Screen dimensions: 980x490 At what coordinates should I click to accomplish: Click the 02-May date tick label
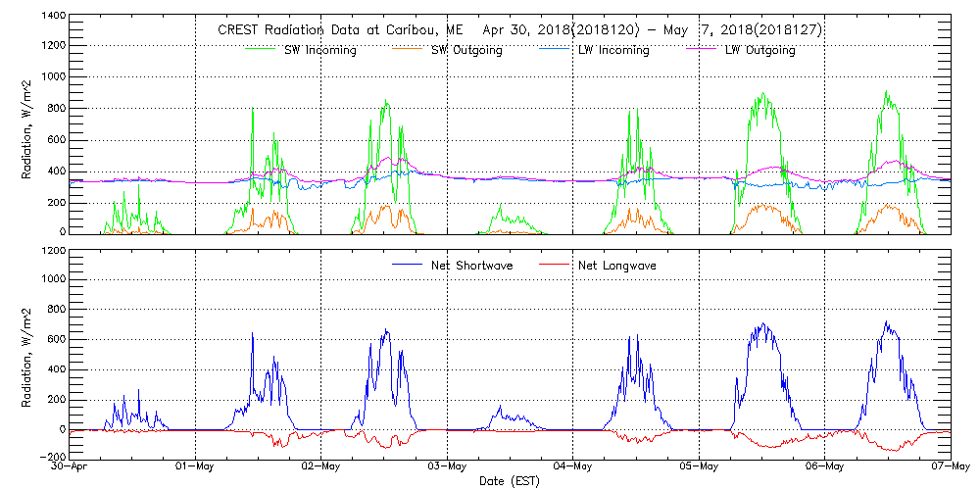click(321, 466)
